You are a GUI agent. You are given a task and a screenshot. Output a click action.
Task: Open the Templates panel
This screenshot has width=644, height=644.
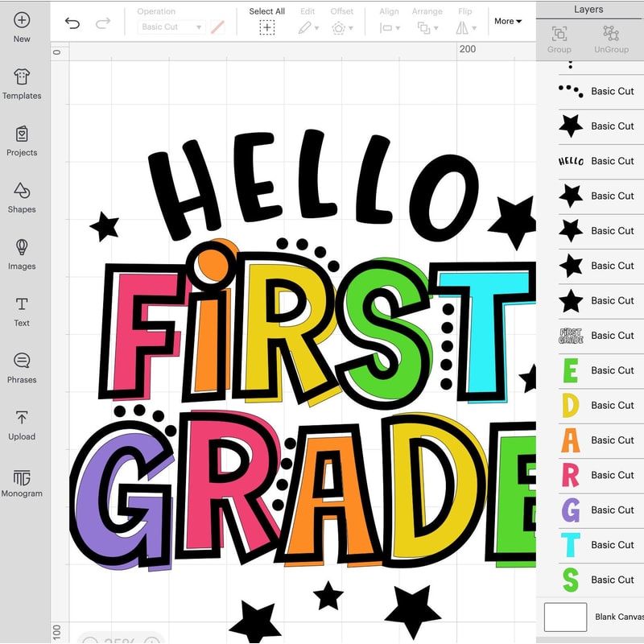pos(22,83)
